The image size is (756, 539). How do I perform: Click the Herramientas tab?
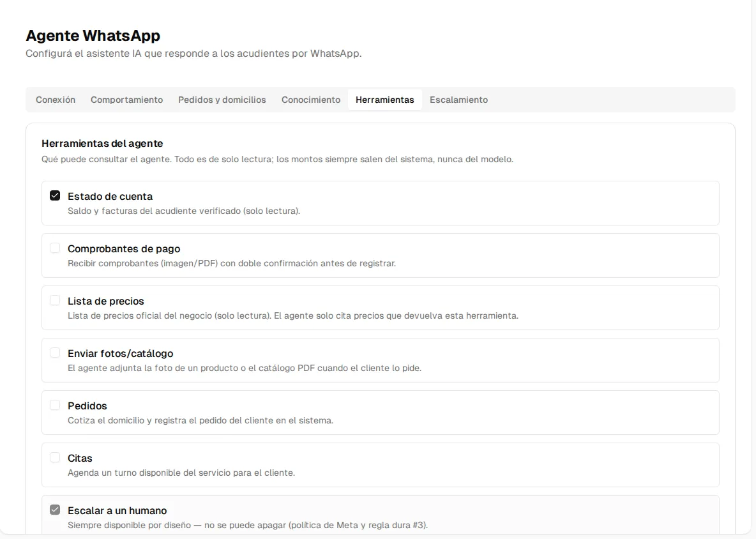click(385, 100)
